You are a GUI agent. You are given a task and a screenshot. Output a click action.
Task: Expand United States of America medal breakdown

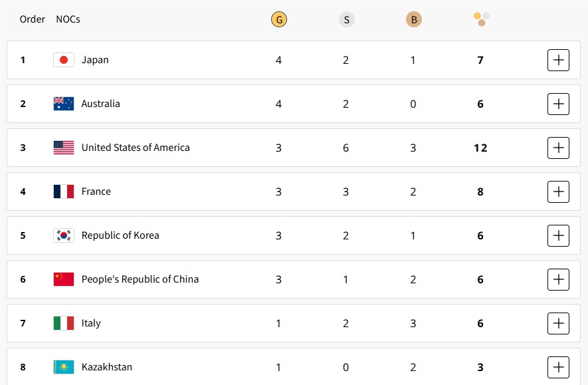[558, 148]
